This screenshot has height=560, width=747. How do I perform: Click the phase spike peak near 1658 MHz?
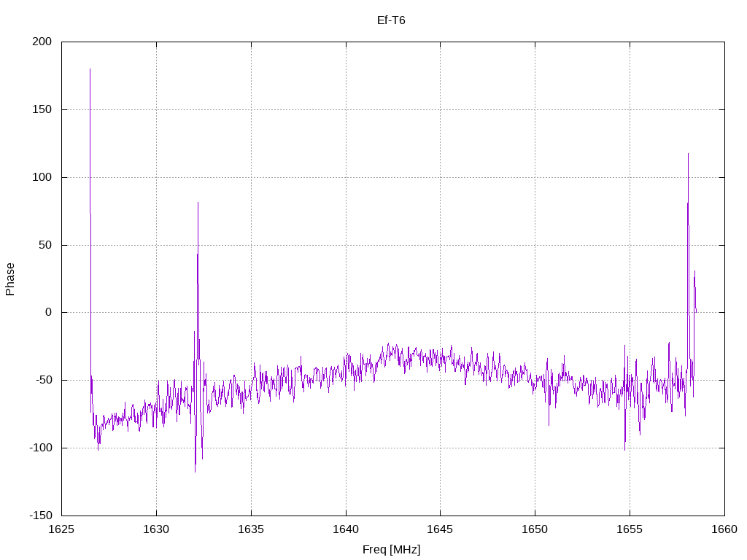[x=688, y=155]
